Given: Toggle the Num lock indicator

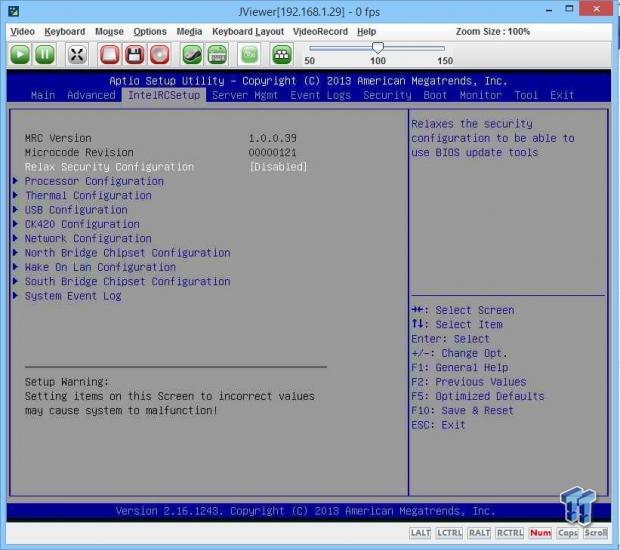Looking at the screenshot, I should [540, 533].
